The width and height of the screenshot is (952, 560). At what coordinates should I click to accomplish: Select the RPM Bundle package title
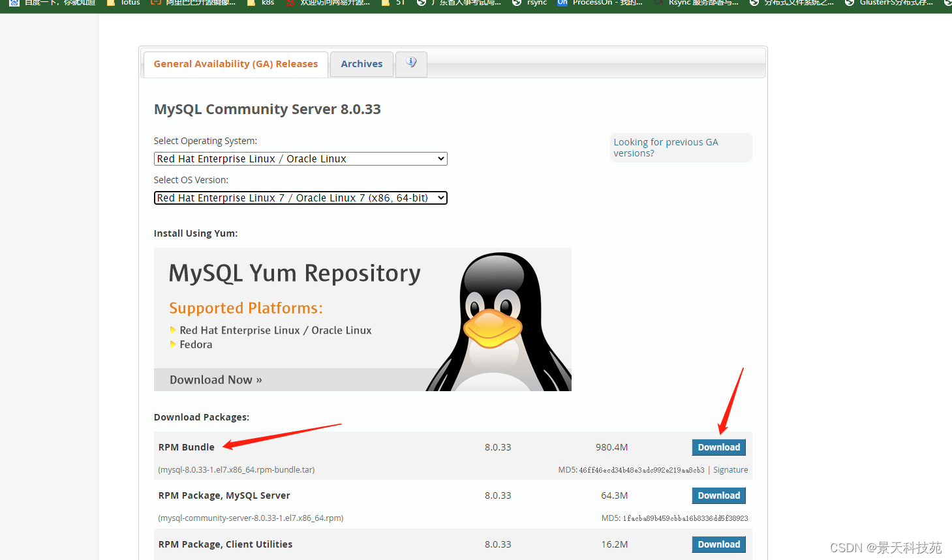pyautogui.click(x=186, y=447)
